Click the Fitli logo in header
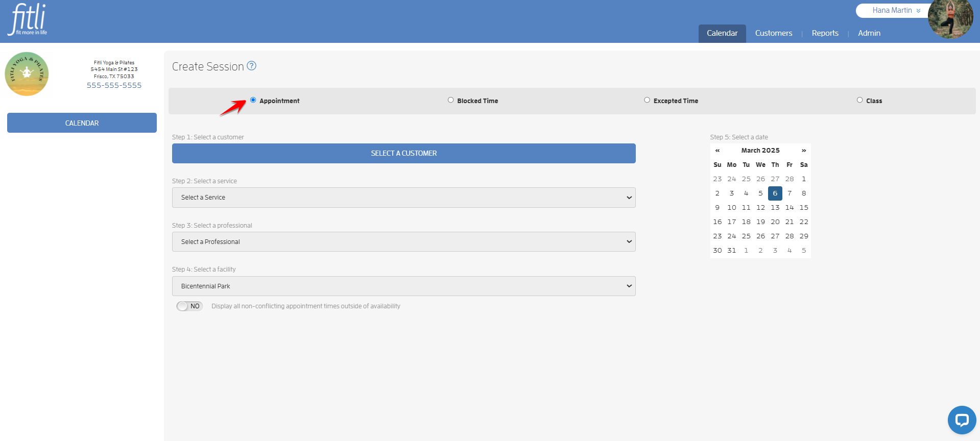 pyautogui.click(x=28, y=19)
